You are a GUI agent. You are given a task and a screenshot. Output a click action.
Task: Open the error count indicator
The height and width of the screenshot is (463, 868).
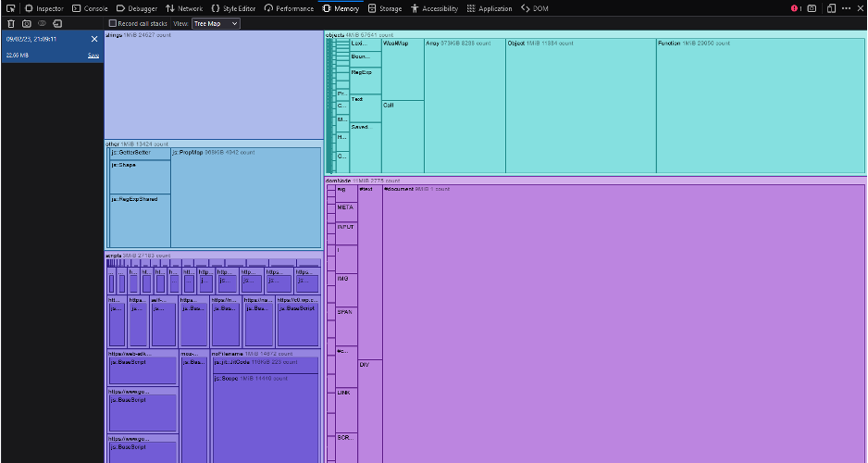[795, 8]
